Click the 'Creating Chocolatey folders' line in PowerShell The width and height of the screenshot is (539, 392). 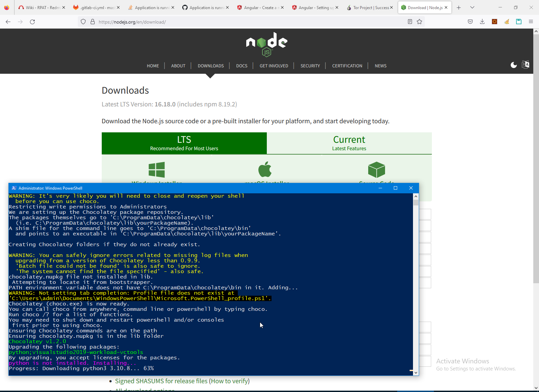click(x=104, y=244)
